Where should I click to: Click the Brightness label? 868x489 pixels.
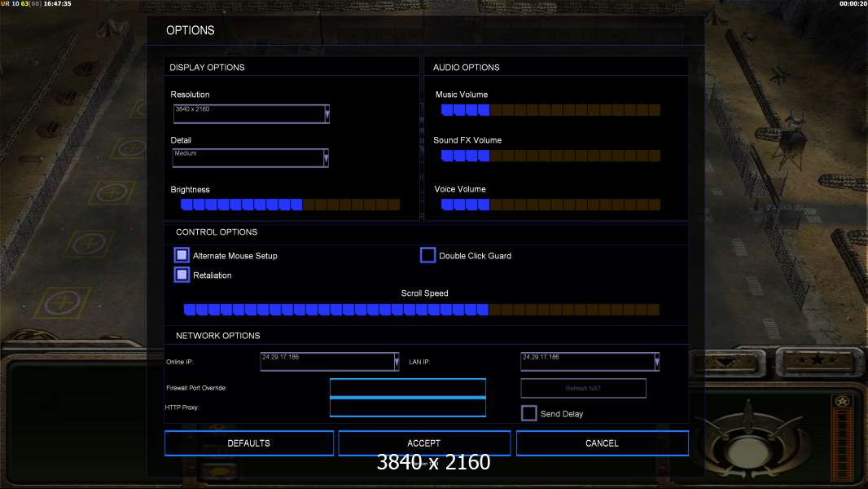coord(190,189)
